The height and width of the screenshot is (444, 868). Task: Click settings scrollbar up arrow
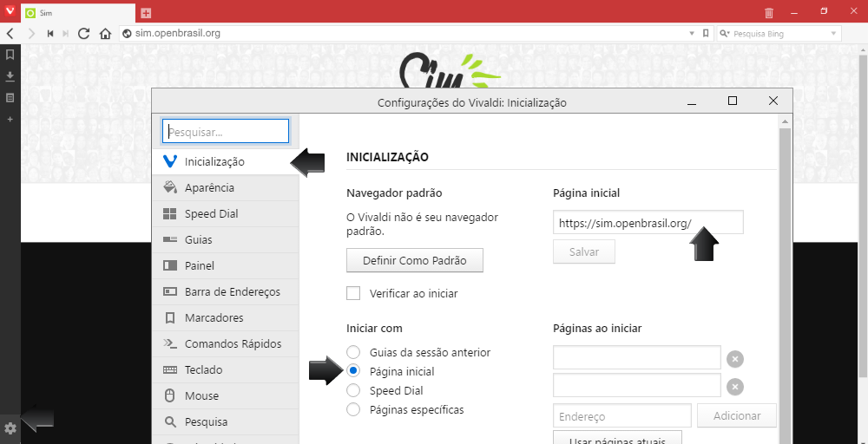785,121
